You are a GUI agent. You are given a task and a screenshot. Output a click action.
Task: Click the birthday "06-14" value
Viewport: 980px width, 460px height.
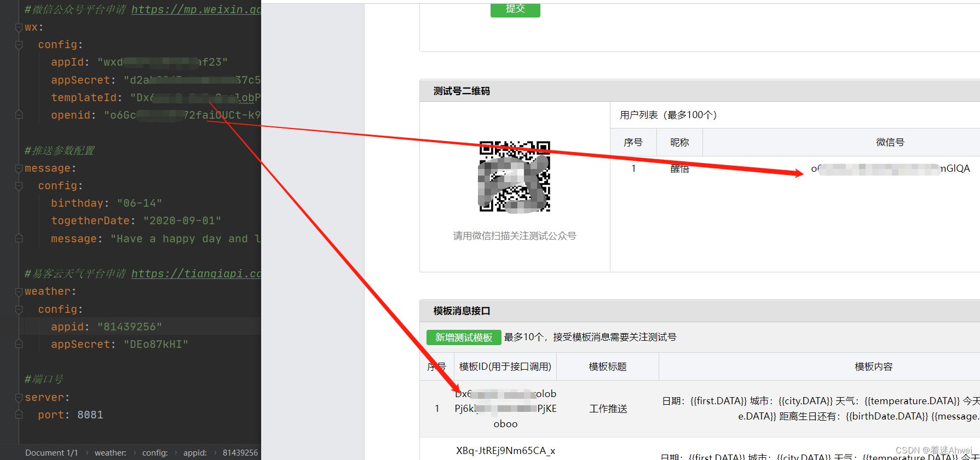point(139,203)
